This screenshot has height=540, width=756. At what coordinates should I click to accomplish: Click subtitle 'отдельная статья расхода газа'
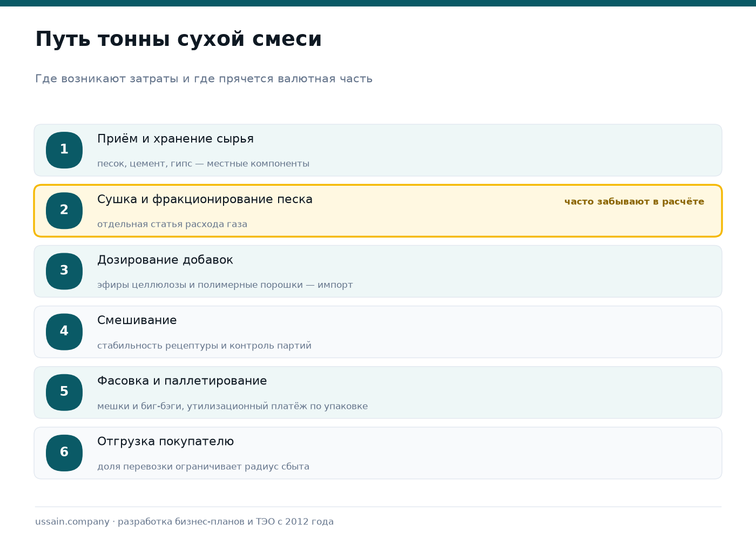point(172,224)
